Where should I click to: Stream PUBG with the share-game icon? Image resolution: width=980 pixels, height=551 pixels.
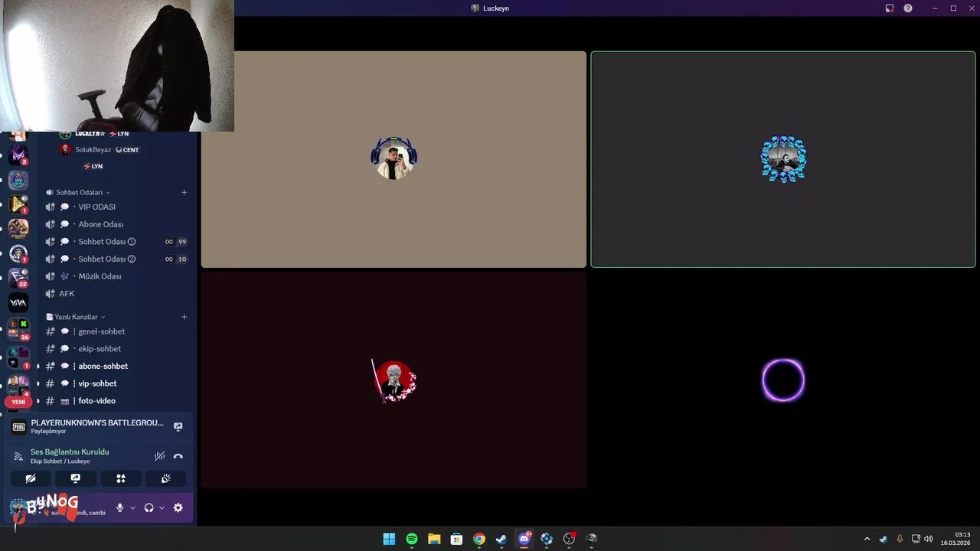click(178, 426)
